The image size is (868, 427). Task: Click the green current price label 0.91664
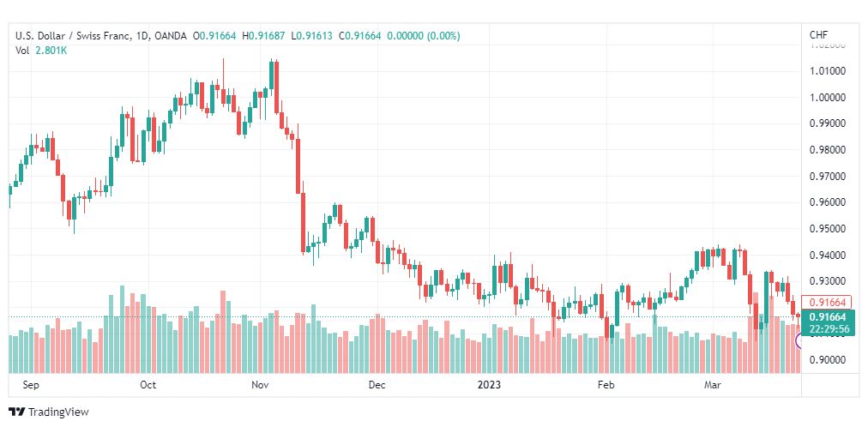click(829, 317)
